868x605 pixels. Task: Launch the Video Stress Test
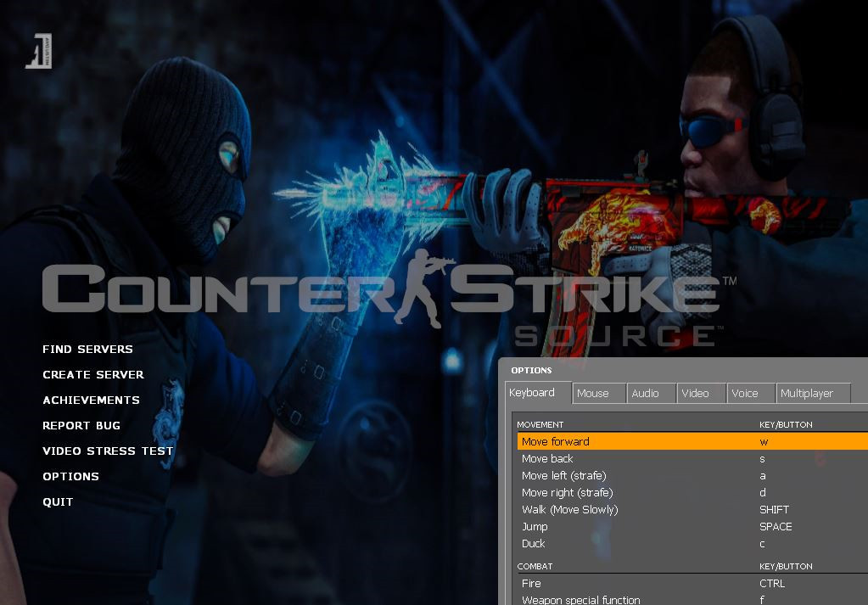[x=108, y=451]
